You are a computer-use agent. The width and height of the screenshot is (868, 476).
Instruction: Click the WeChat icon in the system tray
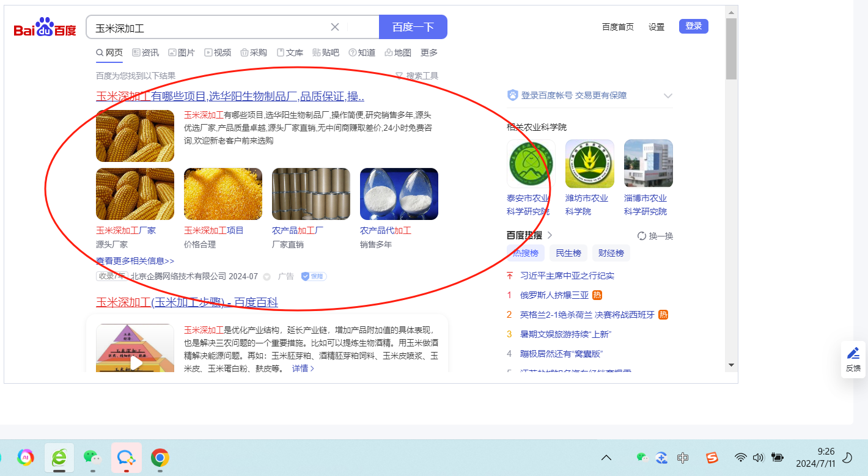(642, 457)
